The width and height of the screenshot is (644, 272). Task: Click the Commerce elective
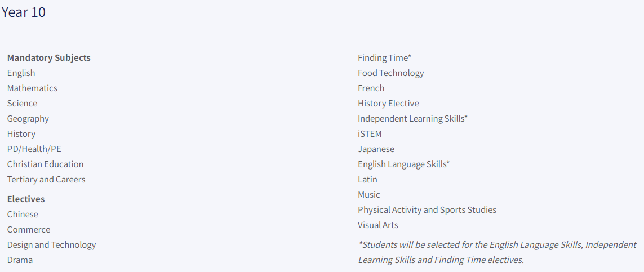click(29, 229)
